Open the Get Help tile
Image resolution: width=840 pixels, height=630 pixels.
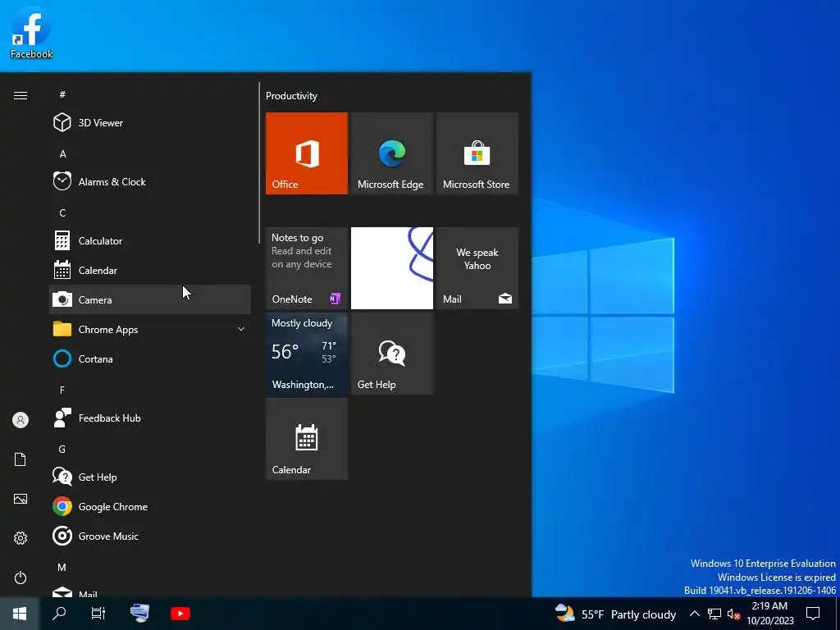[391, 354]
